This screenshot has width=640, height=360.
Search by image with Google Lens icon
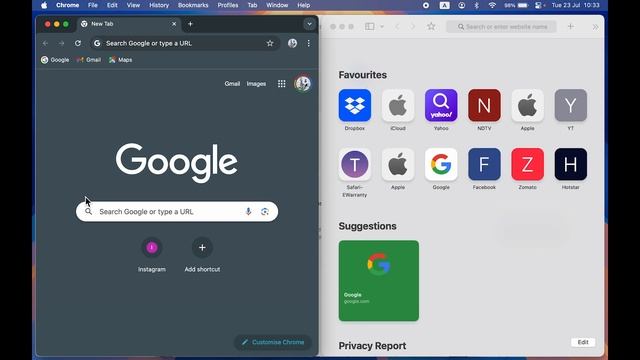point(265,211)
